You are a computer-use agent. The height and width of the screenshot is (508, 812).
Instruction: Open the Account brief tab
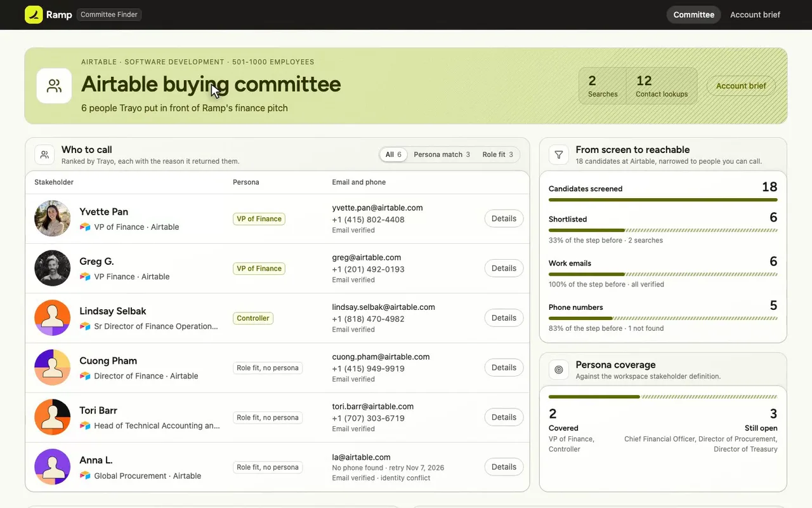755,15
